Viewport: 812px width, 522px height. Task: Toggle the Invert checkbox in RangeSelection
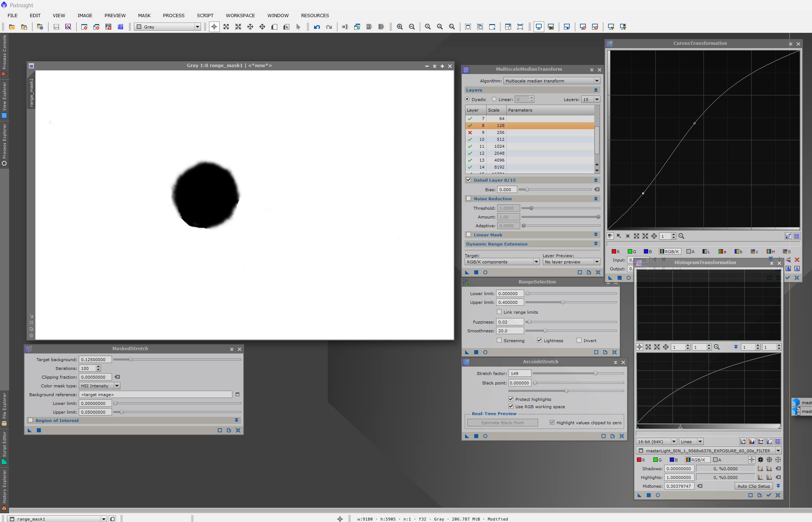click(x=579, y=341)
